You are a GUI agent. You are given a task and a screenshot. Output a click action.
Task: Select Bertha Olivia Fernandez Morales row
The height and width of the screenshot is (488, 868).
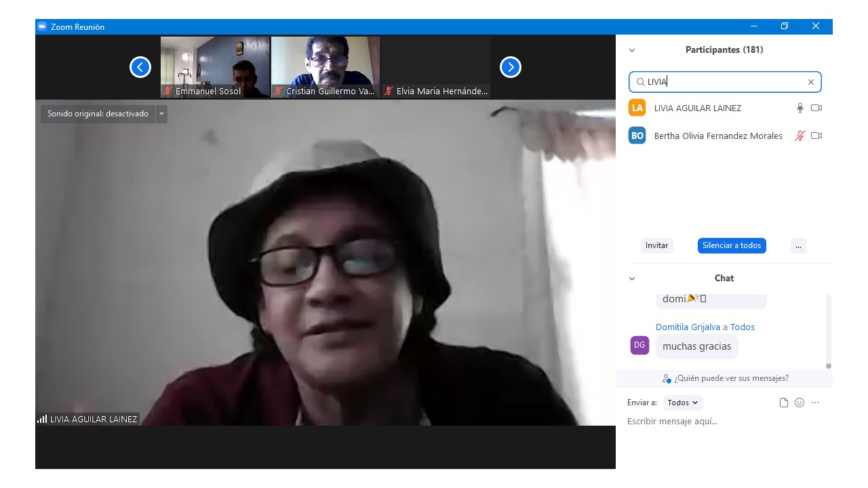pyautogui.click(x=724, y=136)
